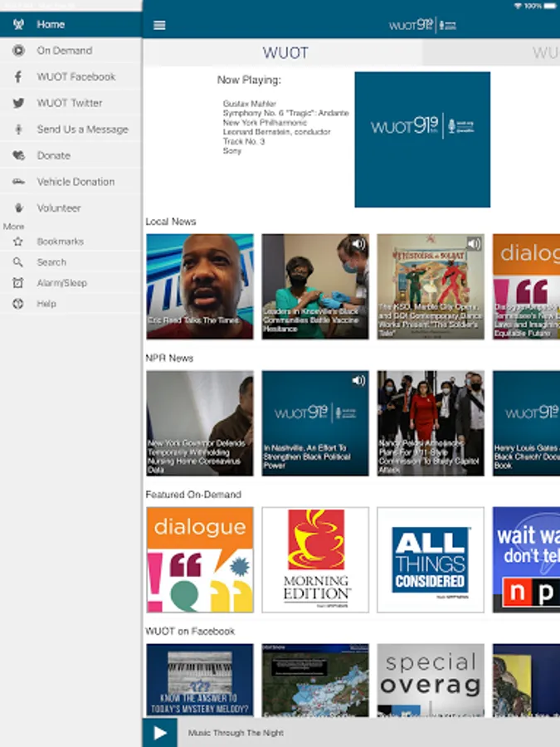This screenshot has height=747, width=560.
Task: Open Nancy Pelosi commission story
Action: tap(431, 423)
